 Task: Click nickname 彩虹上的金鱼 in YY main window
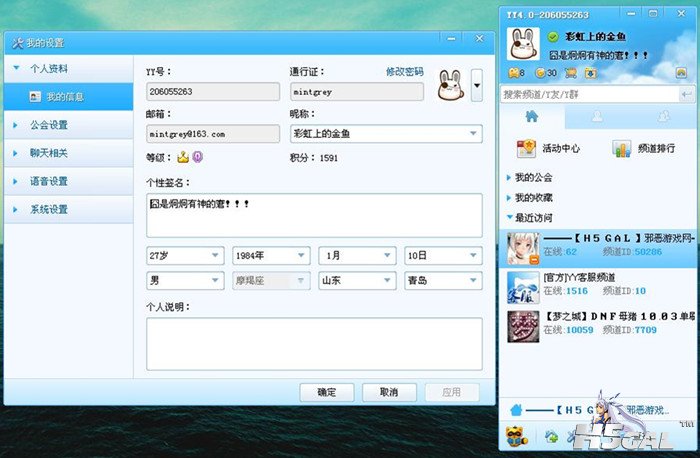click(596, 37)
